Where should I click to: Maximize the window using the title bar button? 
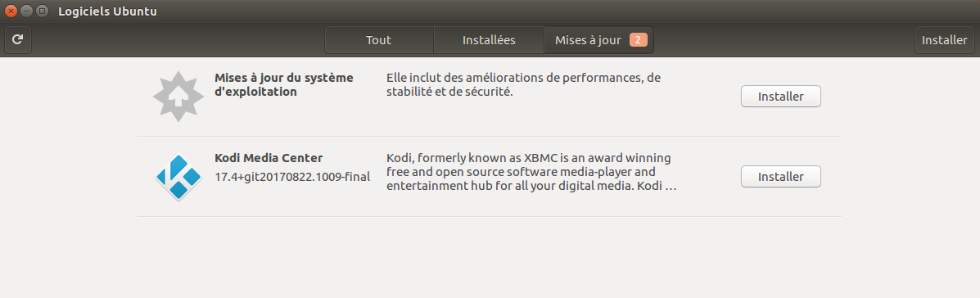[x=42, y=11]
